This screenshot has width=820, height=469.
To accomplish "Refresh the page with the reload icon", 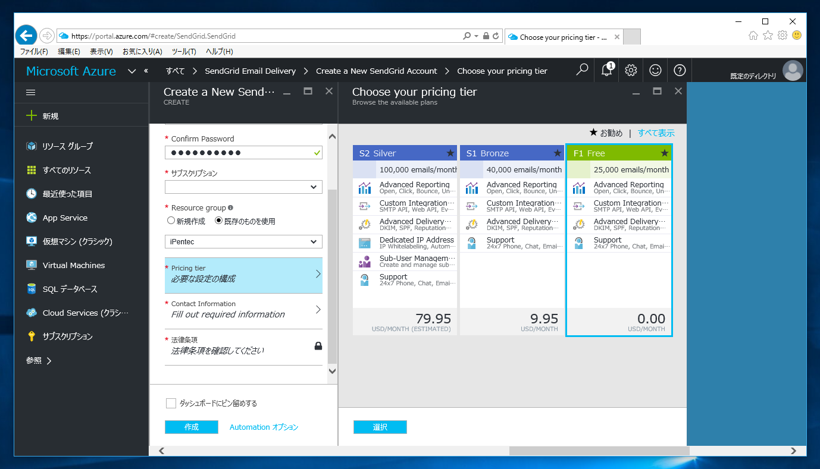I will (x=496, y=36).
